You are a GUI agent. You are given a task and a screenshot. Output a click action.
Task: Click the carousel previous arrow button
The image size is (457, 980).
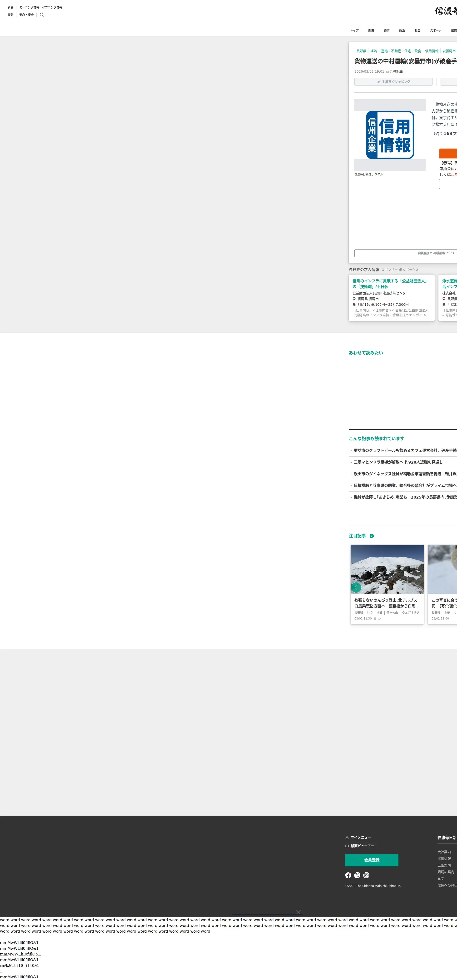pos(356,587)
